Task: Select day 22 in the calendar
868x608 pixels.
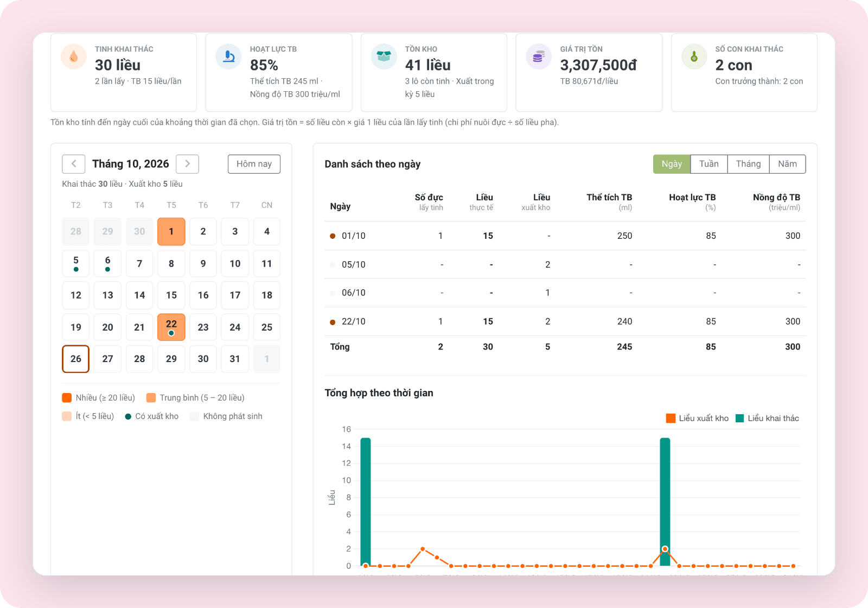Action: coord(171,327)
